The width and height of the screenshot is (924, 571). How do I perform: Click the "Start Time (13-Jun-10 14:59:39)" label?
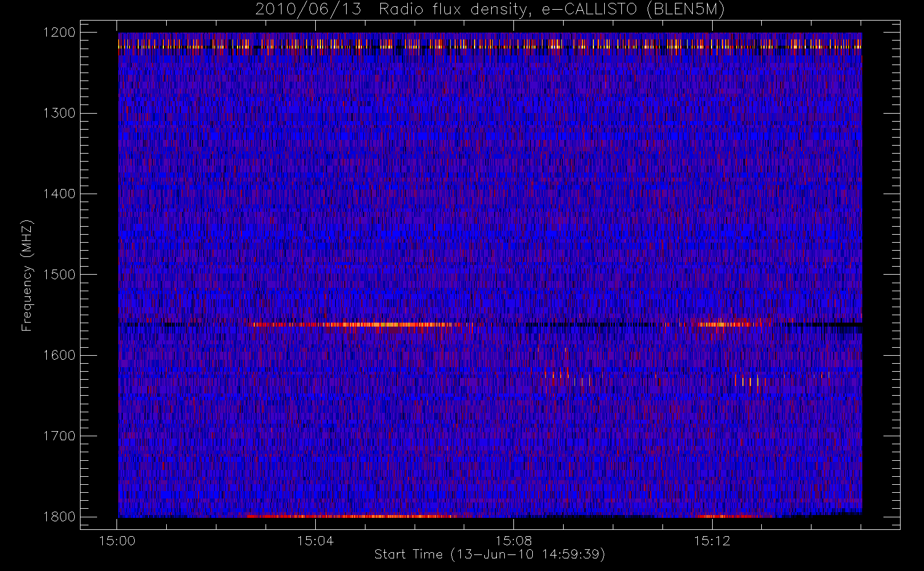tap(490, 554)
